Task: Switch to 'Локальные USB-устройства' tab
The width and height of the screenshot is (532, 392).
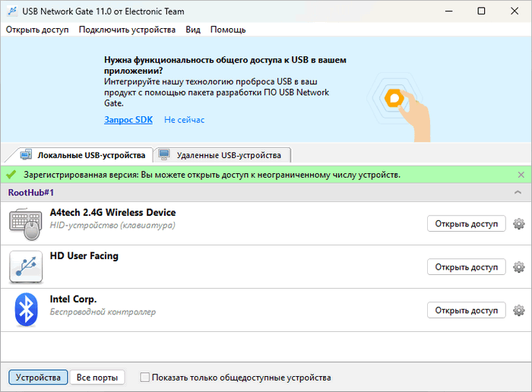Action: (x=83, y=155)
